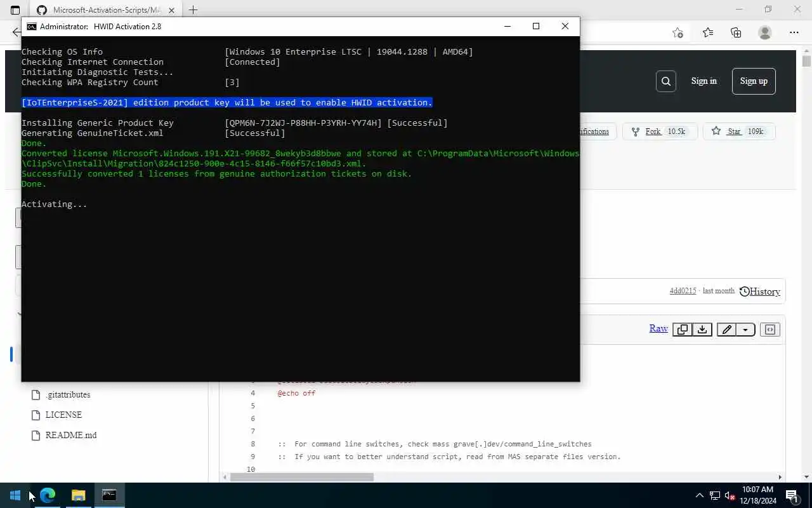This screenshot has width=812, height=508.
Task: Click the 'Activating...' console line
Action: coord(54,204)
